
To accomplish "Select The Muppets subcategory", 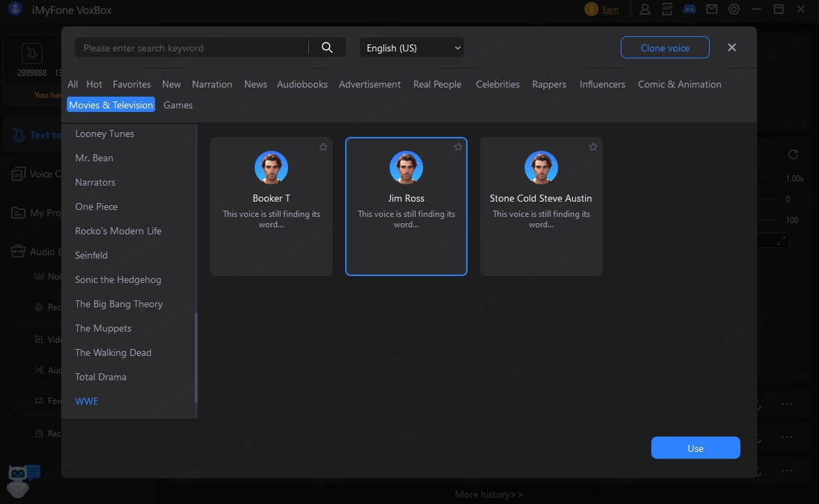I will click(x=103, y=328).
